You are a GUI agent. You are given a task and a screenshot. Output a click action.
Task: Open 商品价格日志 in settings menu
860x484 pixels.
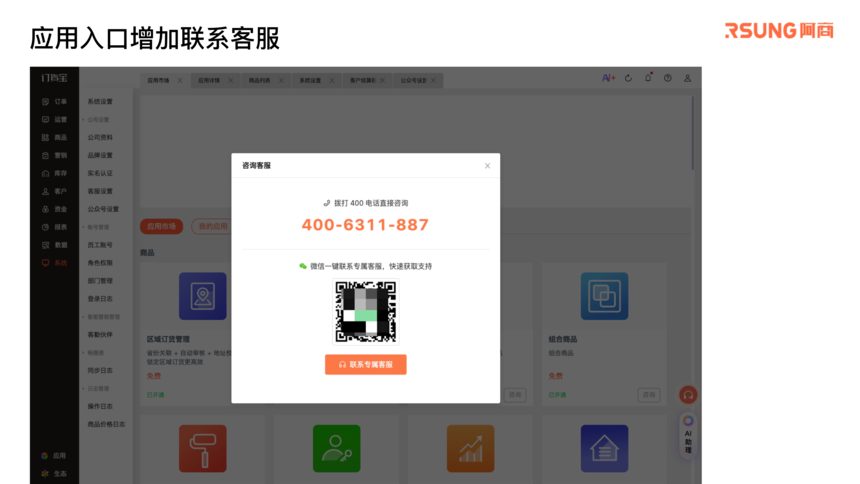point(106,424)
